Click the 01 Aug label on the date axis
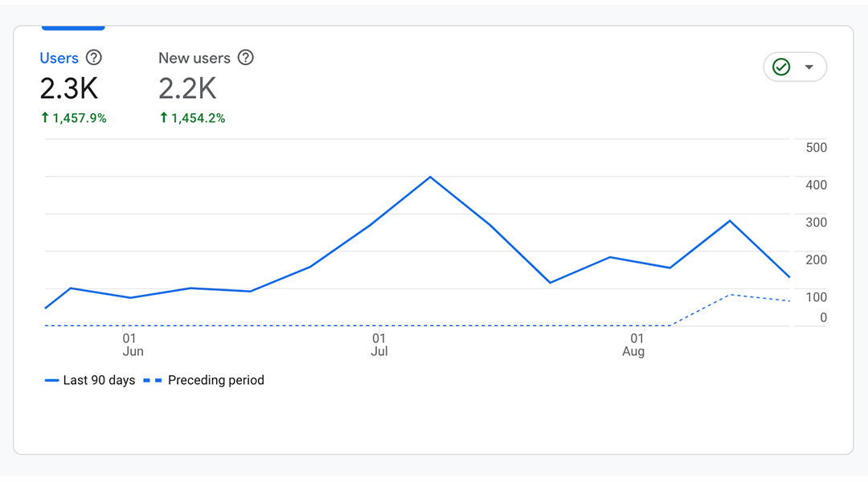The image size is (868, 482). pos(635,345)
